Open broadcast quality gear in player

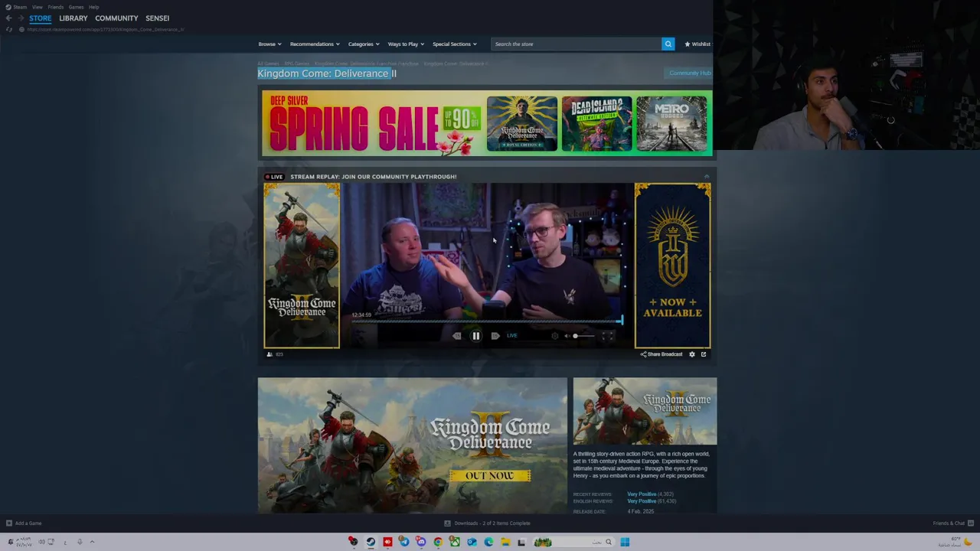[555, 335]
